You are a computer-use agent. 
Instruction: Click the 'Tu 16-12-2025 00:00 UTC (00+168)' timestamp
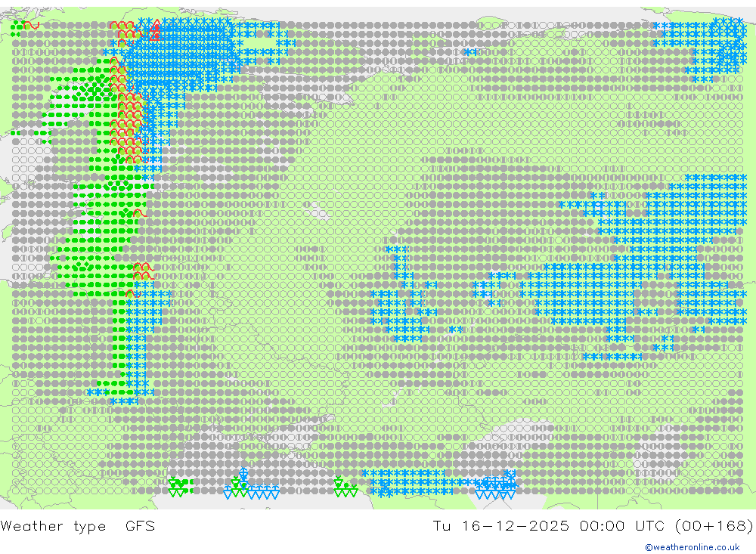point(593,525)
